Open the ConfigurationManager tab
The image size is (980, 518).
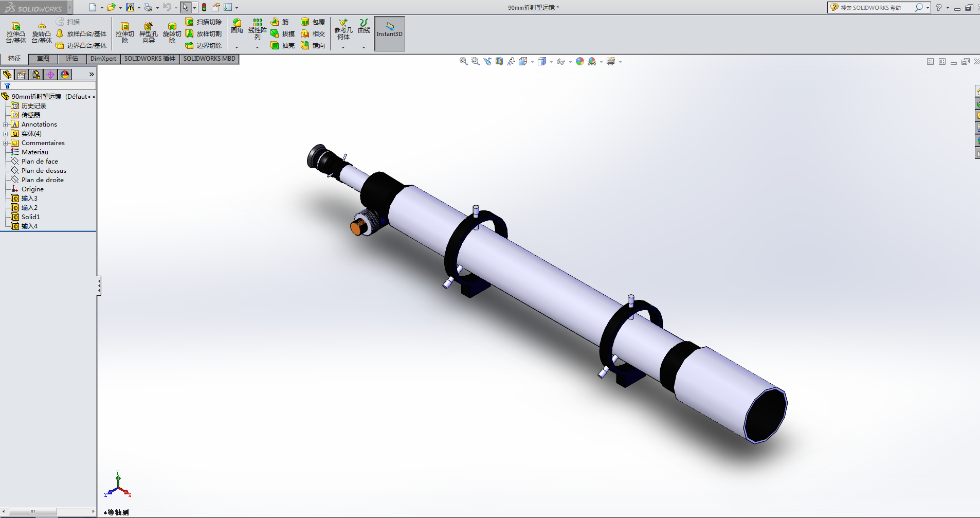[x=36, y=75]
